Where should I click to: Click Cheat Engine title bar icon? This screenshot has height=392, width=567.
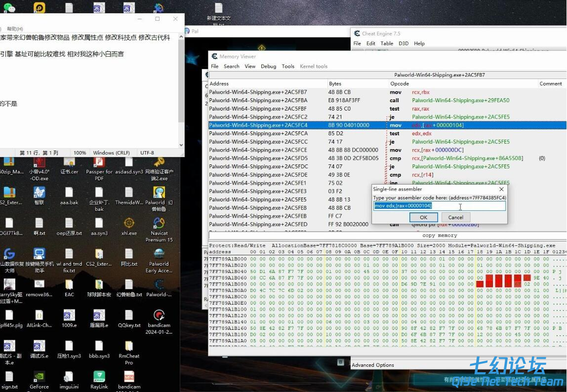coord(357,33)
